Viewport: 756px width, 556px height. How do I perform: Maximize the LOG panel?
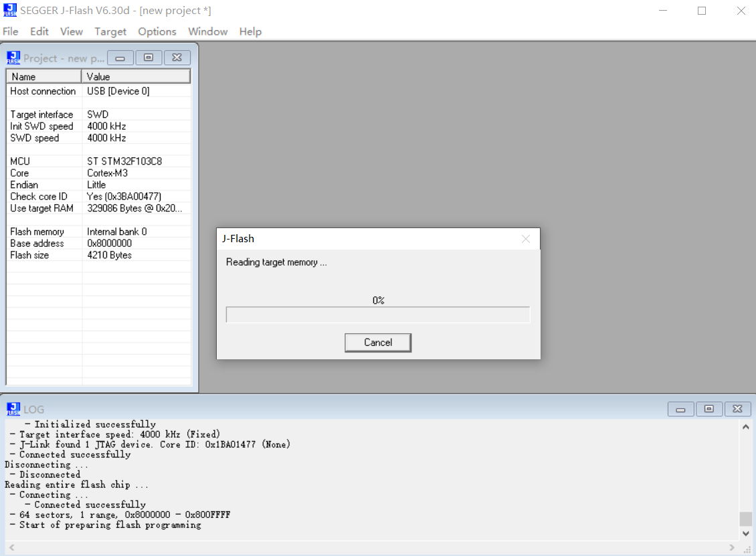tap(708, 409)
